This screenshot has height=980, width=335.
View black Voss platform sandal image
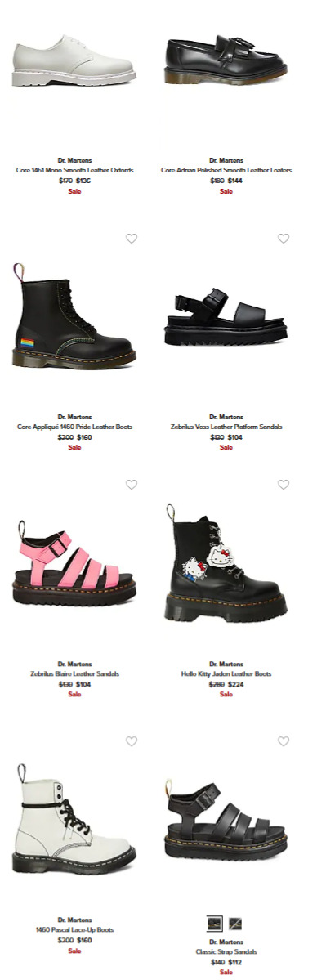click(226, 316)
